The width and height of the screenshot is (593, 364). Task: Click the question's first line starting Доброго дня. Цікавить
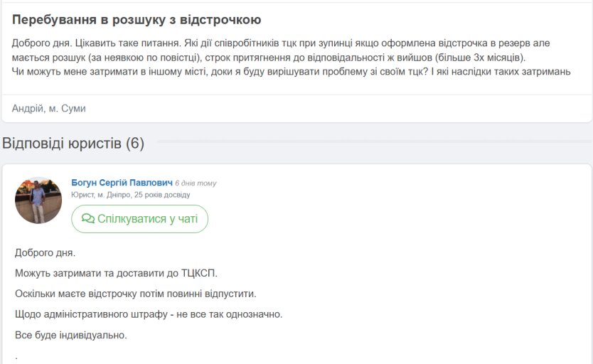(281, 43)
